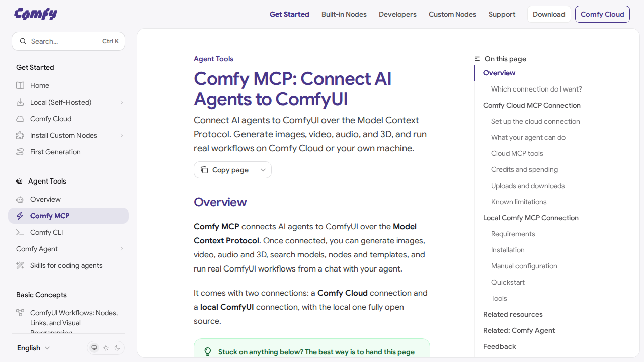Go to Credits and spending section
The image size is (644, 362).
point(524,169)
